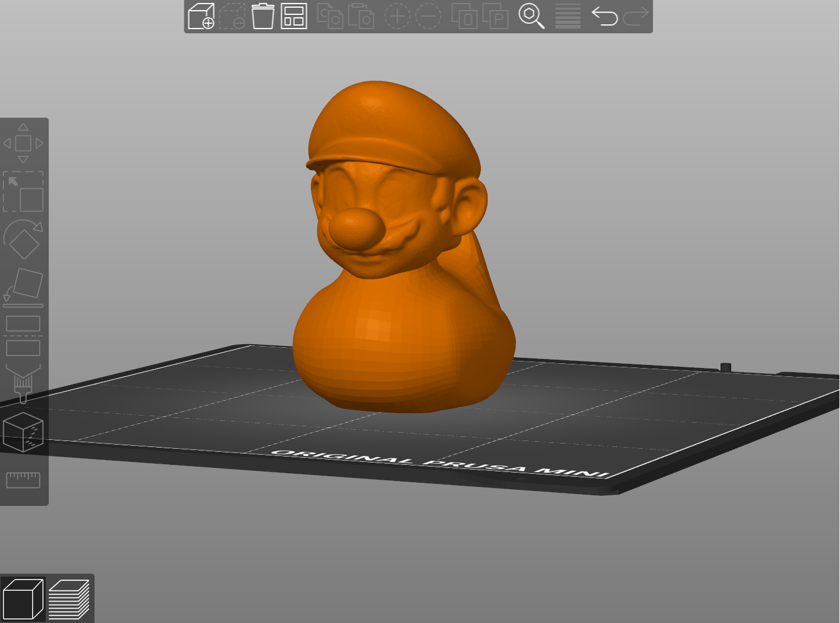Click the Split to objects icon

(x=464, y=16)
